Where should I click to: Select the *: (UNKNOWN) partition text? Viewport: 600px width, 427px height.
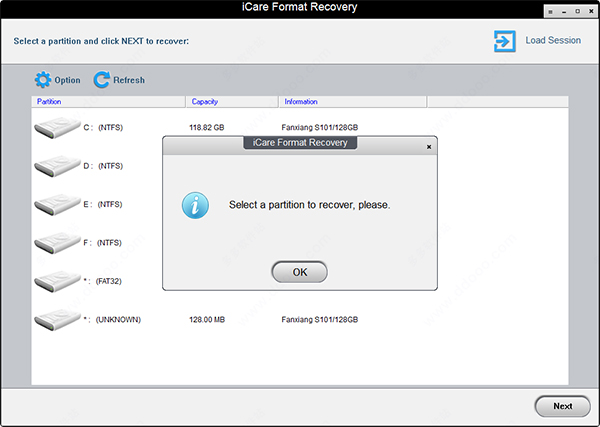[112, 319]
